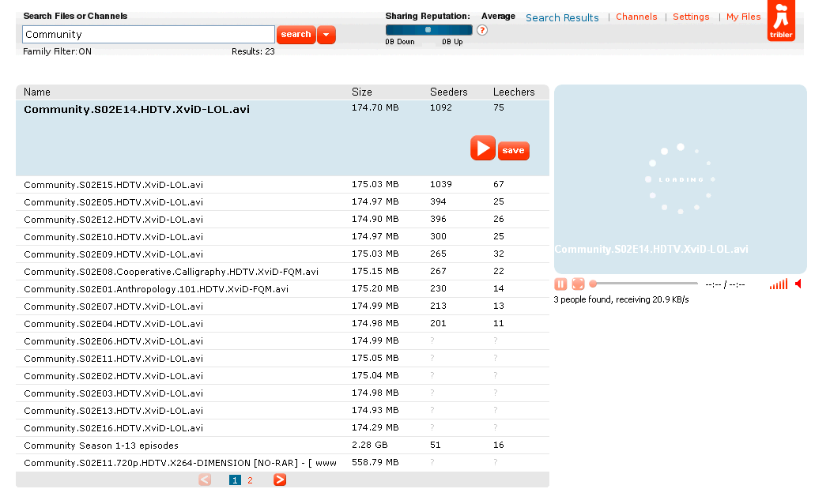Open the Search Results tab
Viewport: 830px width, 504px height.
(562, 18)
